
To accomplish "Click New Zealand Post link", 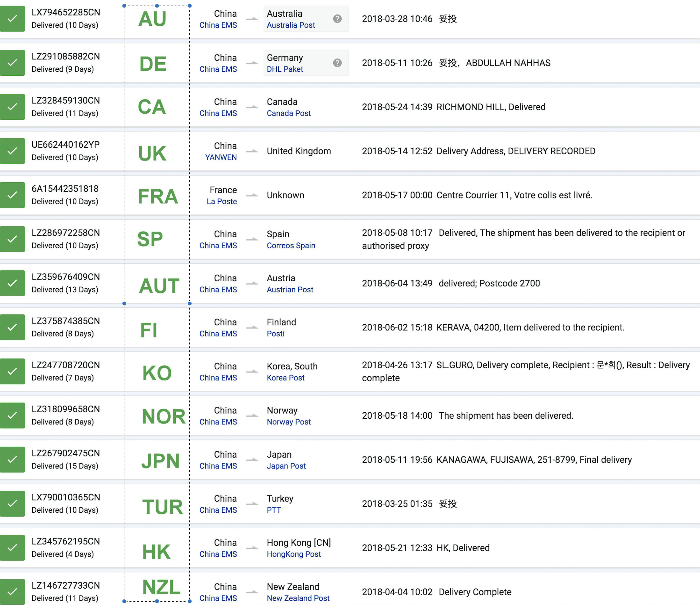I will [298, 598].
